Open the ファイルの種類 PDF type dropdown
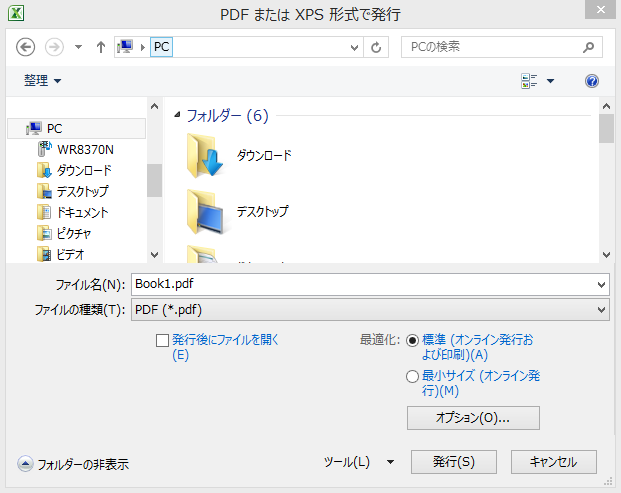Image resolution: width=621 pixels, height=493 pixels. [x=370, y=310]
